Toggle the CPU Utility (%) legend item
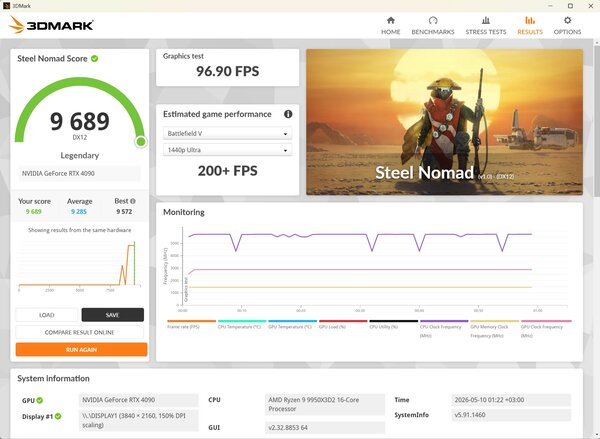The image size is (600, 439). 393,324
